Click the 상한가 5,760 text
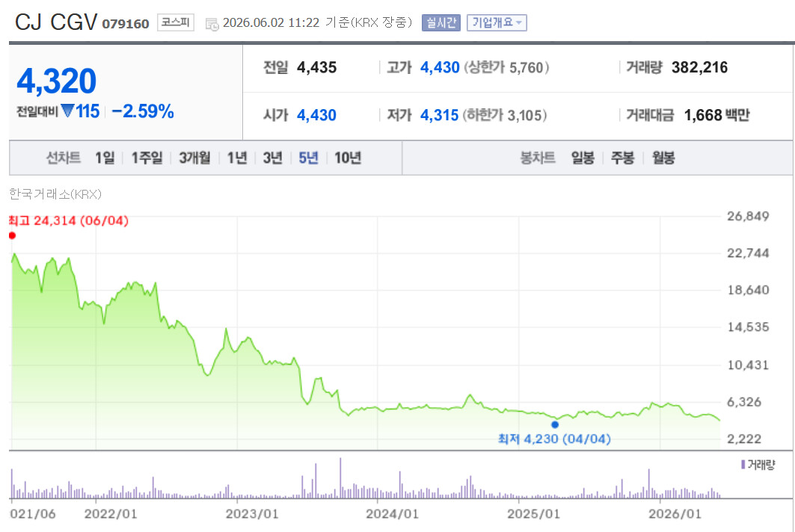Image resolution: width=795 pixels, height=532 pixels. [x=506, y=67]
